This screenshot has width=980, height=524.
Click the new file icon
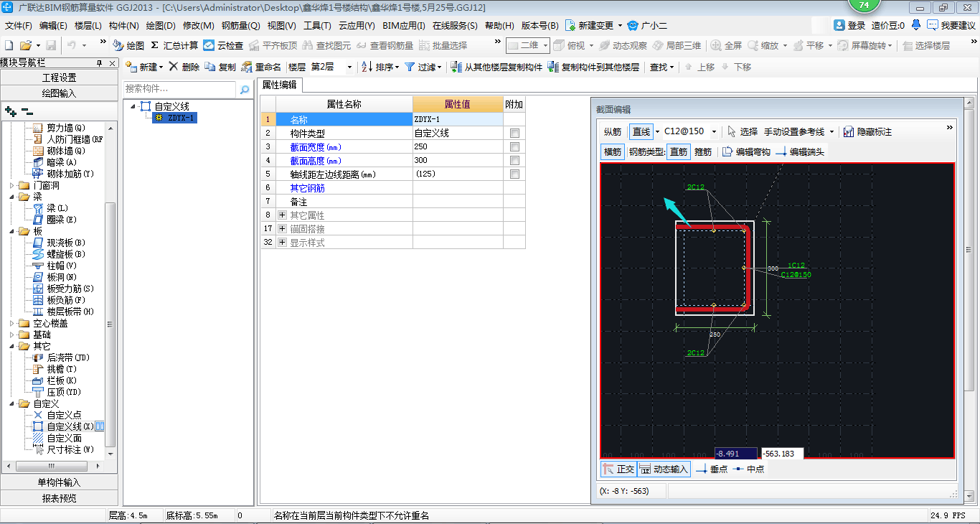tap(9, 45)
